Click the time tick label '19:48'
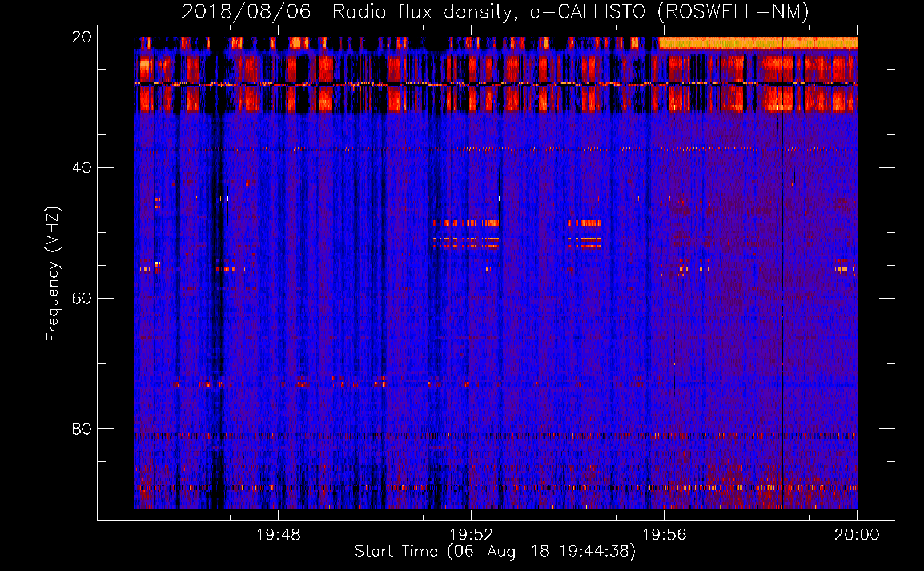Viewport: 924px width, 571px height. click(x=278, y=534)
